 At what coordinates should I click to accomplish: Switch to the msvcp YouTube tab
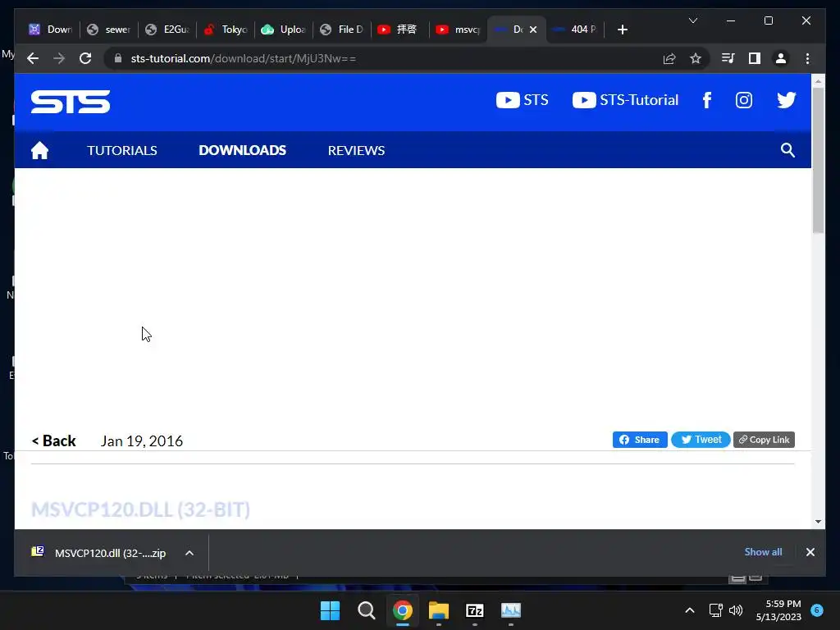coord(458,30)
